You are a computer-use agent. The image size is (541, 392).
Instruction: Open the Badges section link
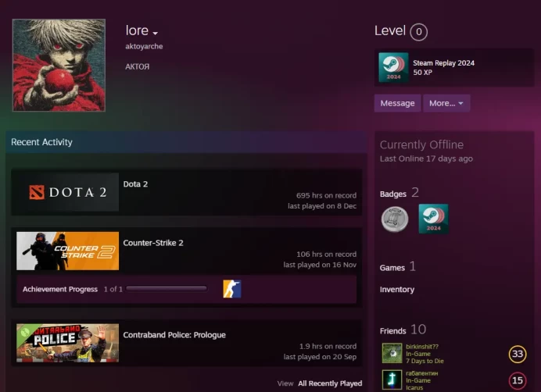point(393,194)
